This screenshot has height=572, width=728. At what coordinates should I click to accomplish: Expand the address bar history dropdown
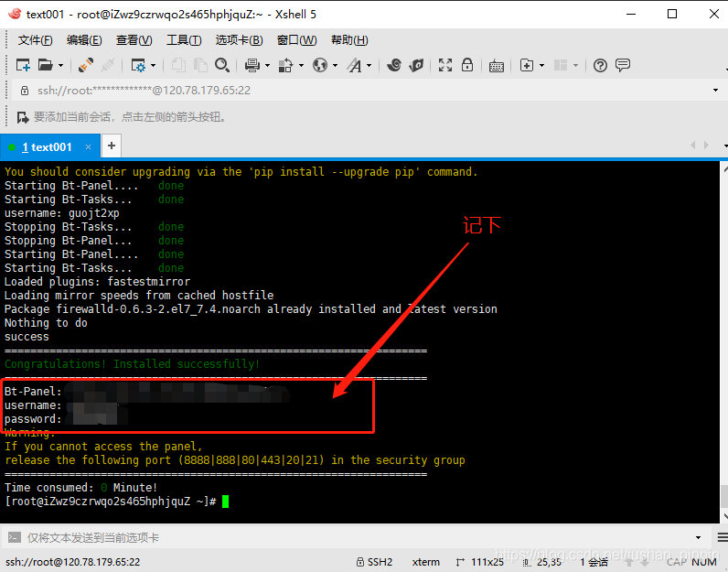point(715,91)
